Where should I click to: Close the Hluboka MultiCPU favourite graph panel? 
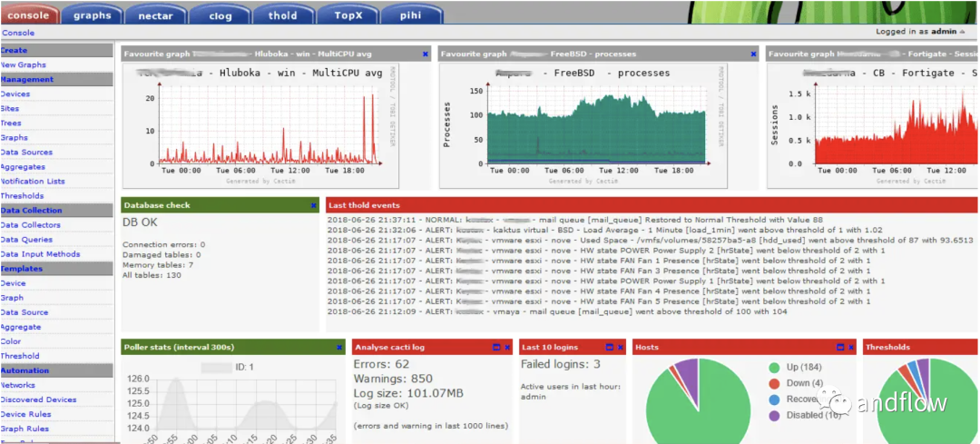point(426,54)
